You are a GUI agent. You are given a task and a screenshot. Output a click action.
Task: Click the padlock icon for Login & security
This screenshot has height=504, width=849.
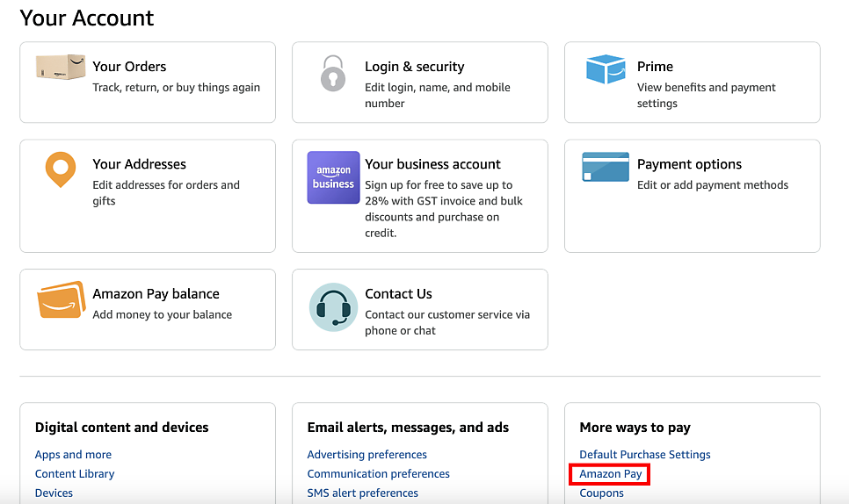tap(333, 73)
